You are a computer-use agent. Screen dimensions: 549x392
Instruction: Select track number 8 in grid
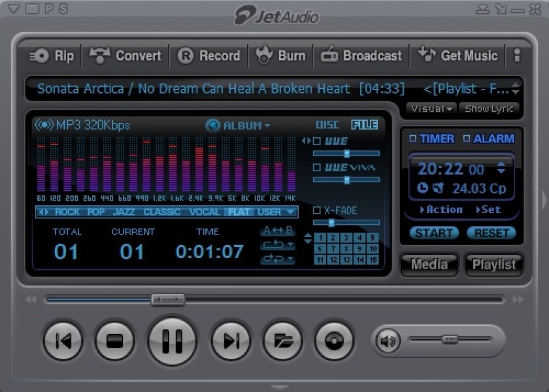point(346,249)
